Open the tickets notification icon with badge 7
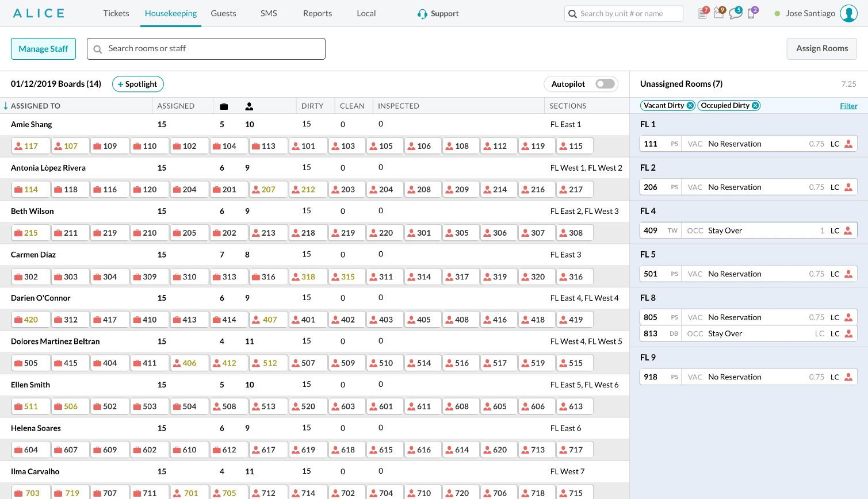Screen dimensions: 868x499 tap(703, 13)
